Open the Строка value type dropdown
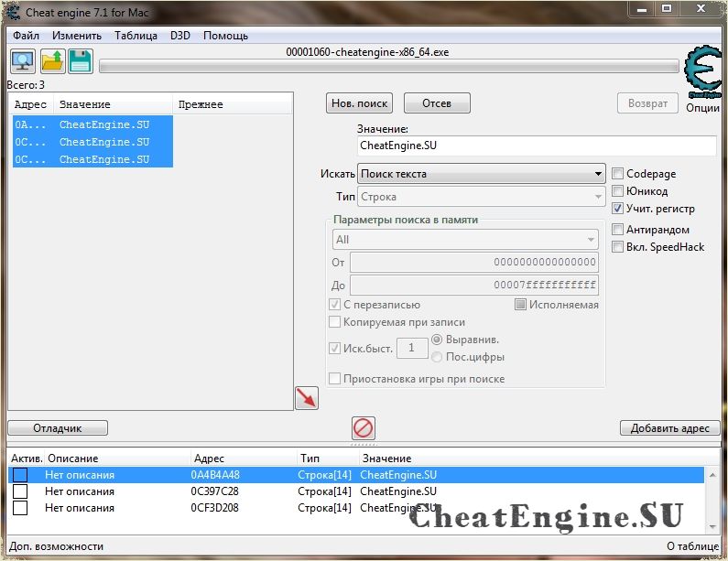Viewport: 728px width, 561px height. pyautogui.click(x=482, y=197)
